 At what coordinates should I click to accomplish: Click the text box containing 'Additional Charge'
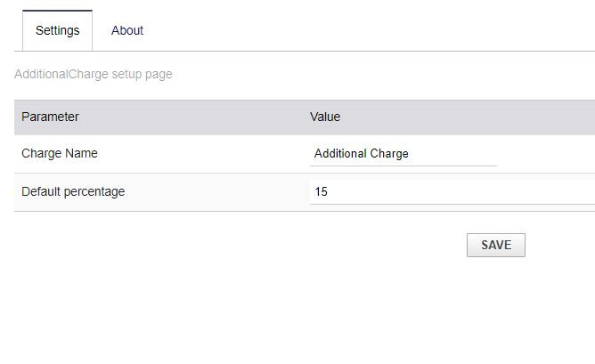point(403,154)
